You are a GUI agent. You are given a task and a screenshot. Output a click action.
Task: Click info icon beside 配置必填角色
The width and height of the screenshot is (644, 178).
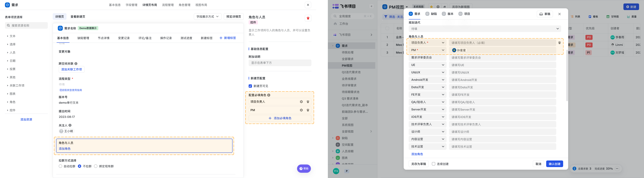(x=269, y=95)
